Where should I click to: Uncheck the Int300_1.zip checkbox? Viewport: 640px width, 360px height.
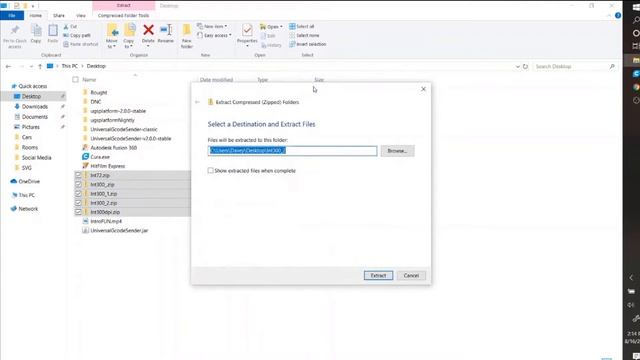(x=78, y=193)
